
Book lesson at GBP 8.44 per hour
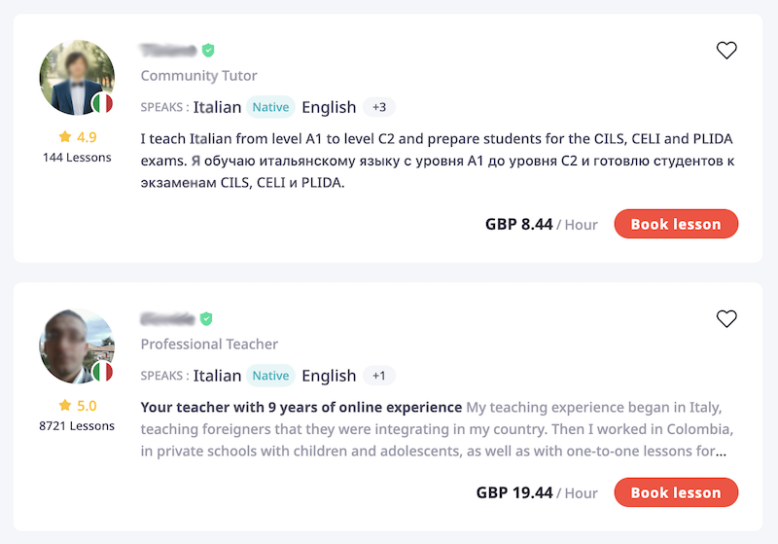click(x=675, y=224)
